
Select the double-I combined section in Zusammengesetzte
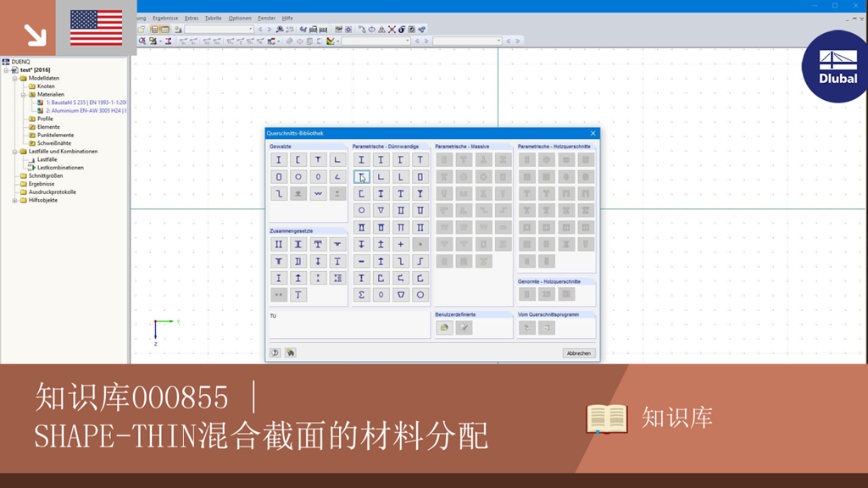278,244
